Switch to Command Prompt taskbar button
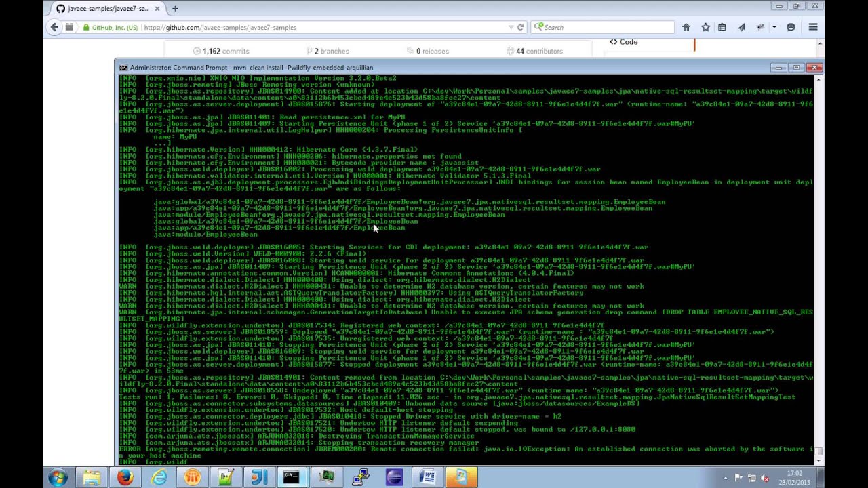The width and height of the screenshot is (868, 488). [x=292, y=477]
